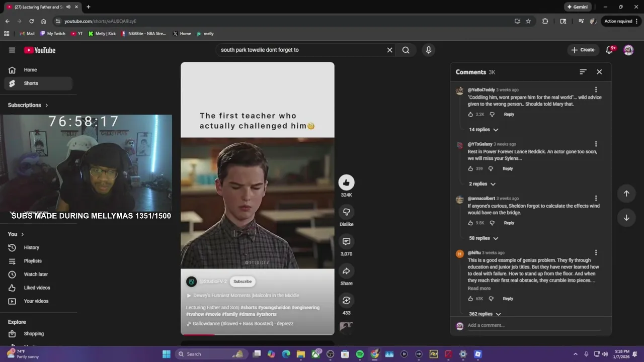Expand the 2 replies thread
Screen dimensions: 644x362
point(482,184)
